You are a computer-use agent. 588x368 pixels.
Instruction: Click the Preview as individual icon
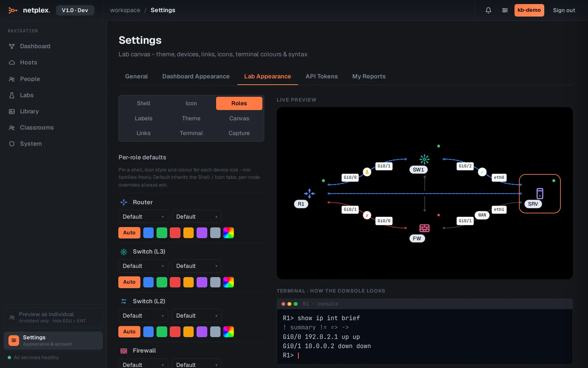(12, 317)
